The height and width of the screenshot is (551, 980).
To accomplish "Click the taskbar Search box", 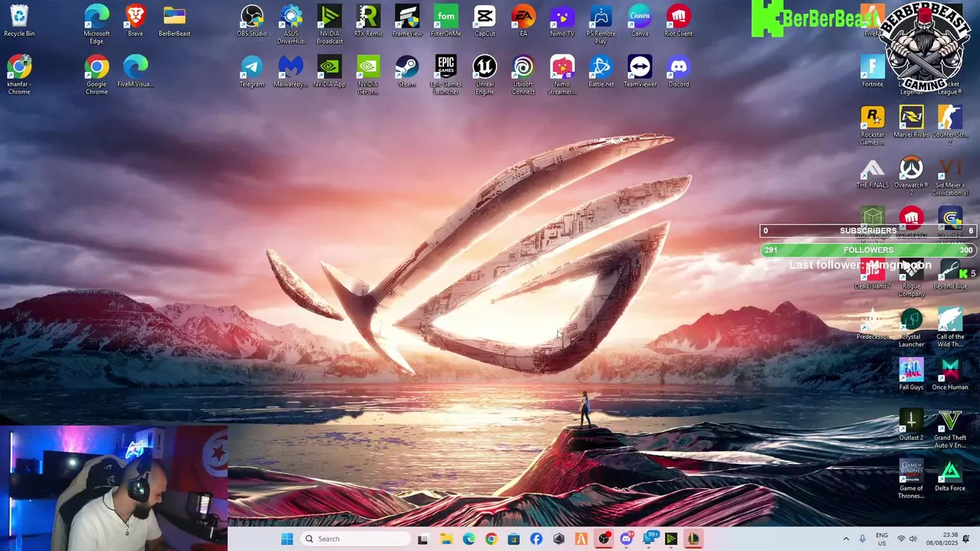I will click(x=354, y=539).
